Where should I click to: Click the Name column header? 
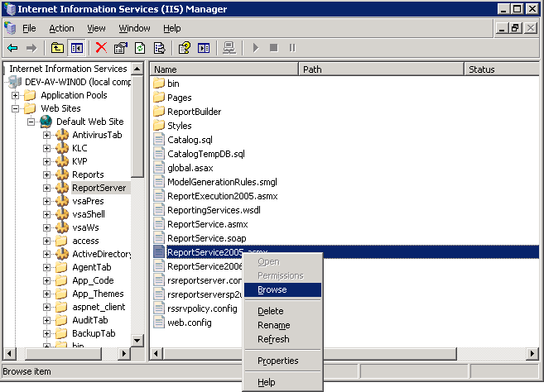pyautogui.click(x=224, y=69)
